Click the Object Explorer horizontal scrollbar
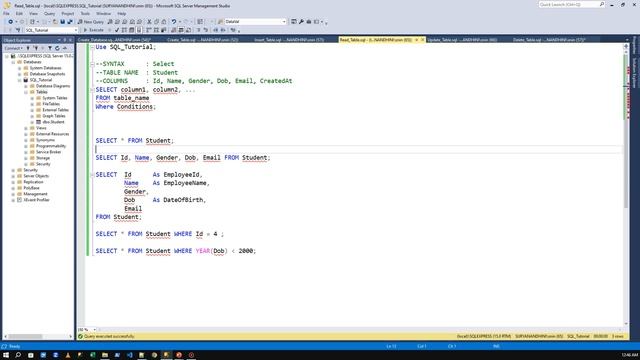The width and height of the screenshot is (640, 360). click(25, 336)
